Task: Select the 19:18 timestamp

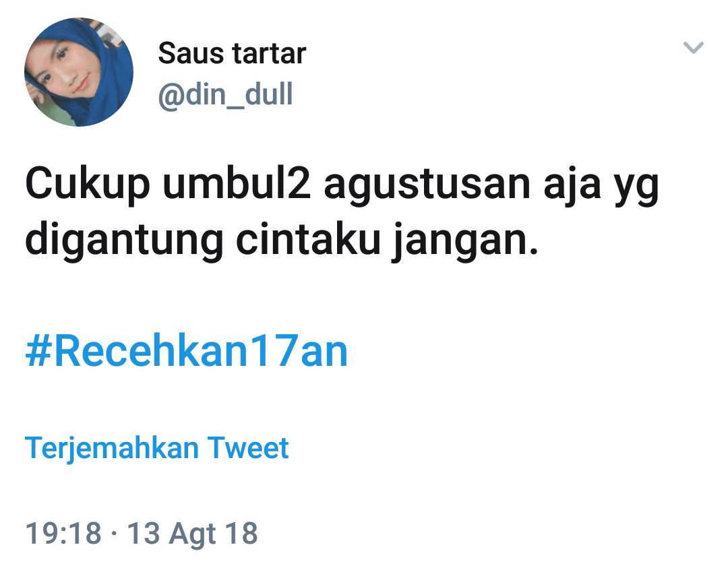Action: (x=63, y=533)
